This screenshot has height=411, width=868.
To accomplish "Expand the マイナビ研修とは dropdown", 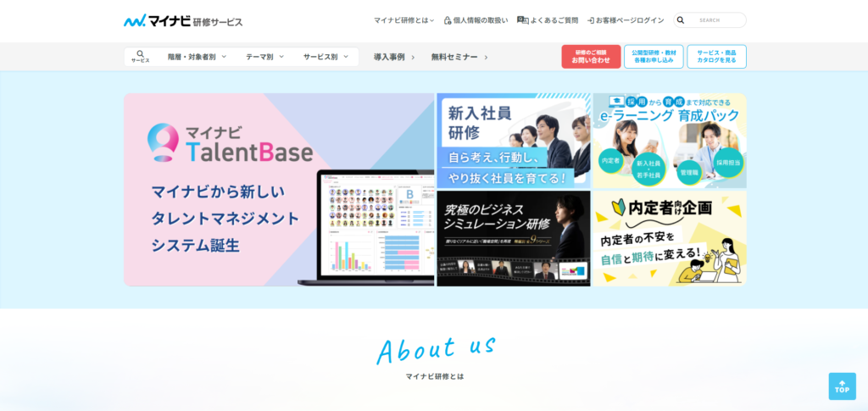I will point(403,20).
